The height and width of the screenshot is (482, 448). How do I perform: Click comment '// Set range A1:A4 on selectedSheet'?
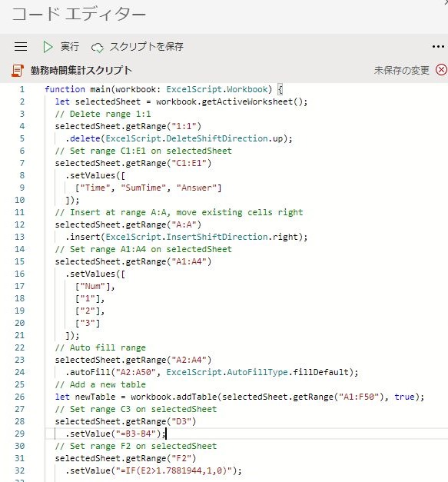tap(144, 249)
